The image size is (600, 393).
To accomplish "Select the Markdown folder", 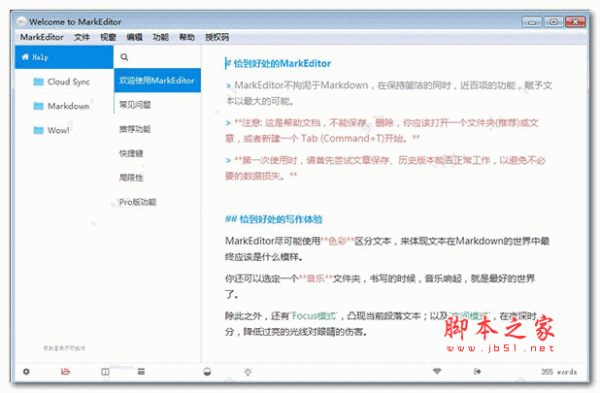I will [64, 106].
